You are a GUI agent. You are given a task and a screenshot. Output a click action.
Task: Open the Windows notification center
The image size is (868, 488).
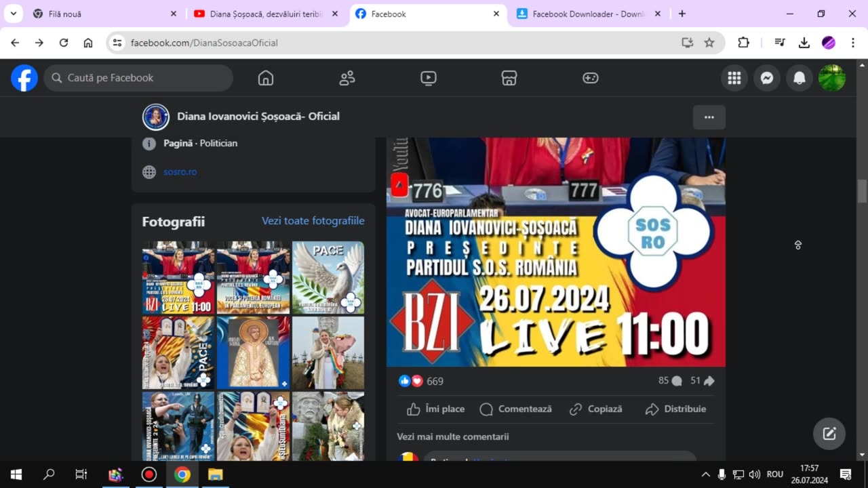tap(846, 474)
